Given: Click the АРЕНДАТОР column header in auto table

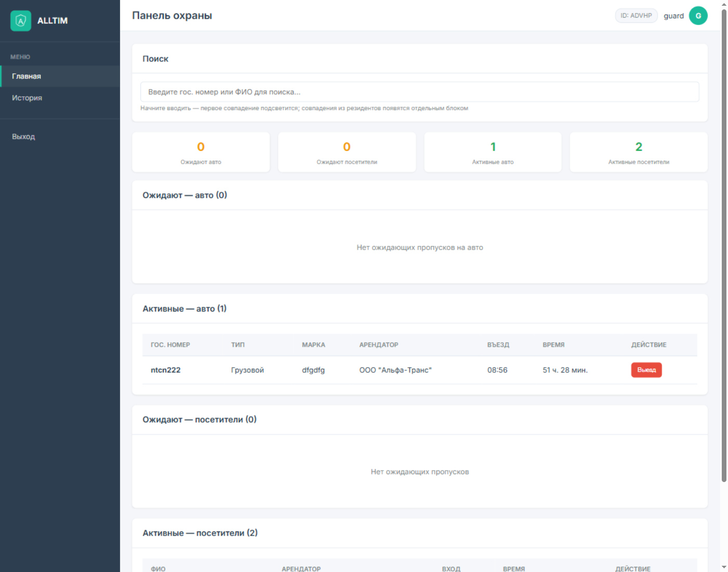Looking at the screenshot, I should point(379,345).
